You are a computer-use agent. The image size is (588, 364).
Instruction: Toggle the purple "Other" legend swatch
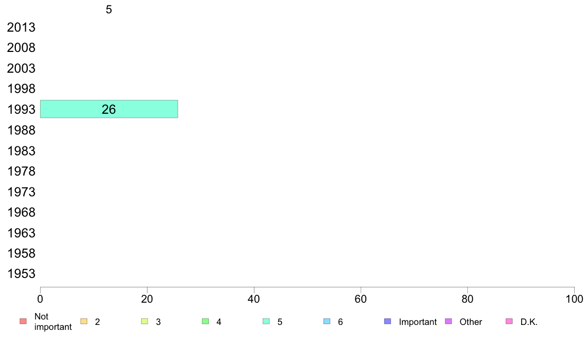[x=448, y=321]
